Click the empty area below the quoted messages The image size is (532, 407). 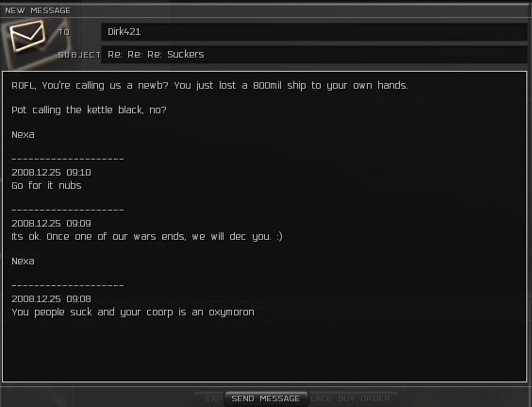pos(265,350)
